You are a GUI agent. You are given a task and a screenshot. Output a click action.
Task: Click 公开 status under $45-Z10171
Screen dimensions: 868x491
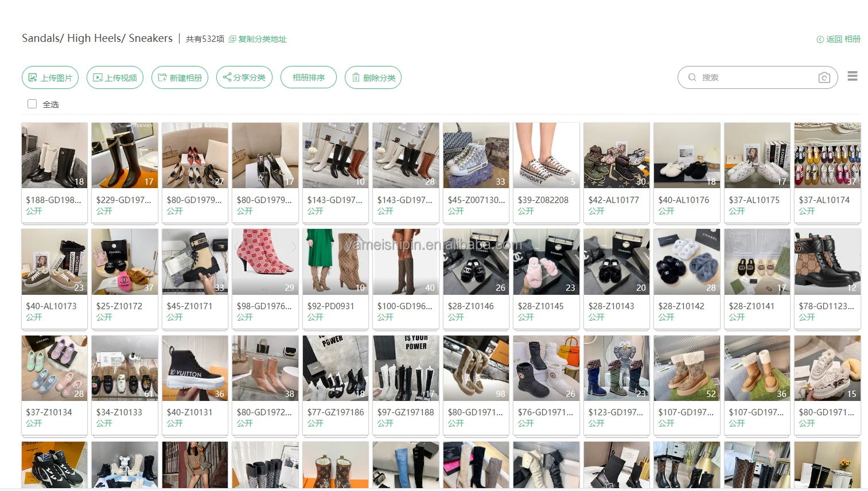pyautogui.click(x=174, y=317)
